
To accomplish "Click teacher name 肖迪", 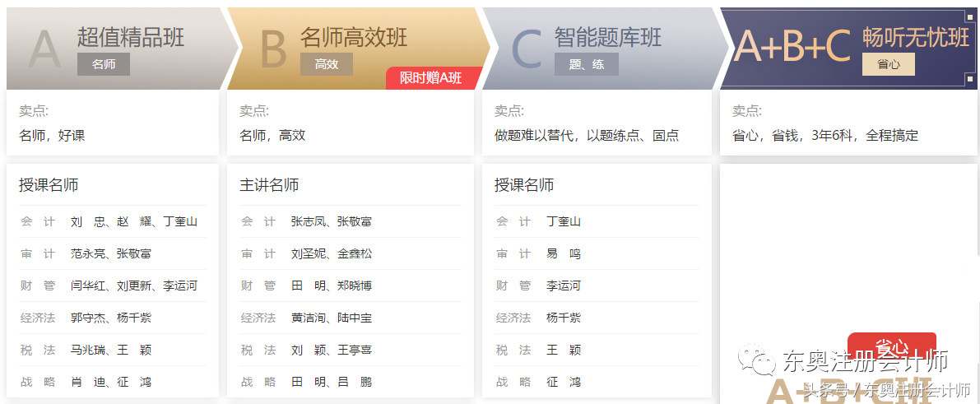I will click(x=88, y=382).
